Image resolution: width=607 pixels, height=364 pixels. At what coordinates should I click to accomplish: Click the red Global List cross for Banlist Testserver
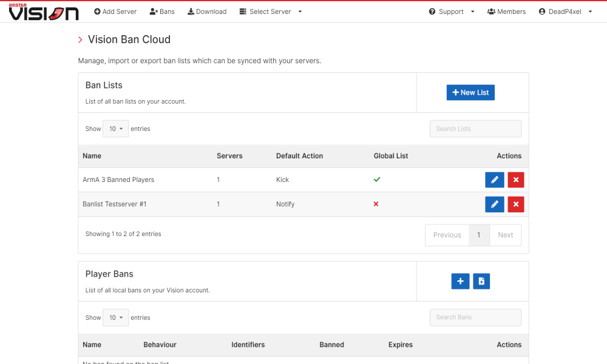point(376,204)
